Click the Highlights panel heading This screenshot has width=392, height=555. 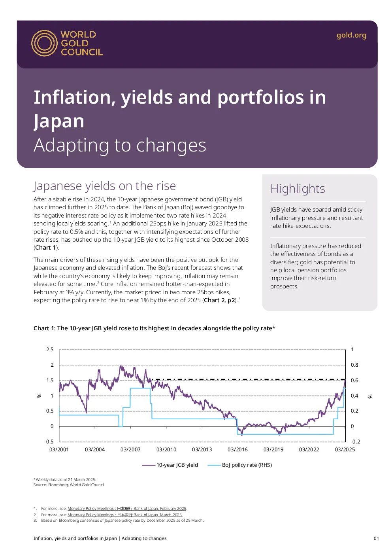coord(298,189)
